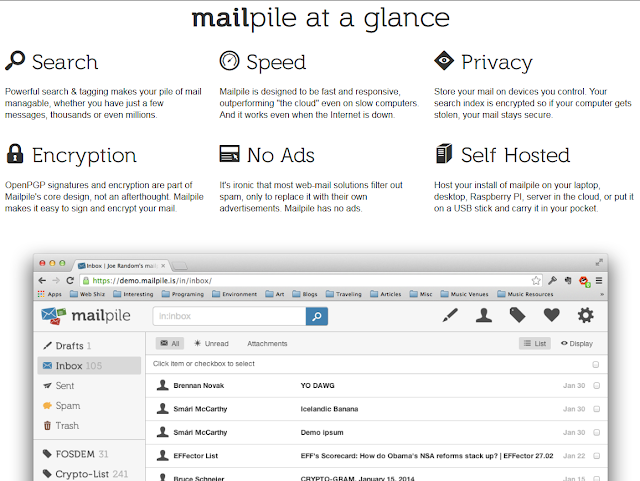Open the Articles bookmarks folder
This screenshot has height=481, width=640.
coord(386,294)
